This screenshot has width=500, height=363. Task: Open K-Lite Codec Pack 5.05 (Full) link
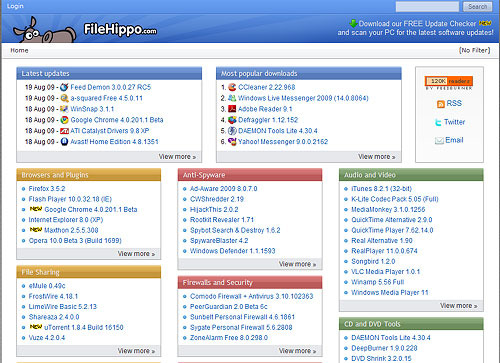click(x=395, y=199)
